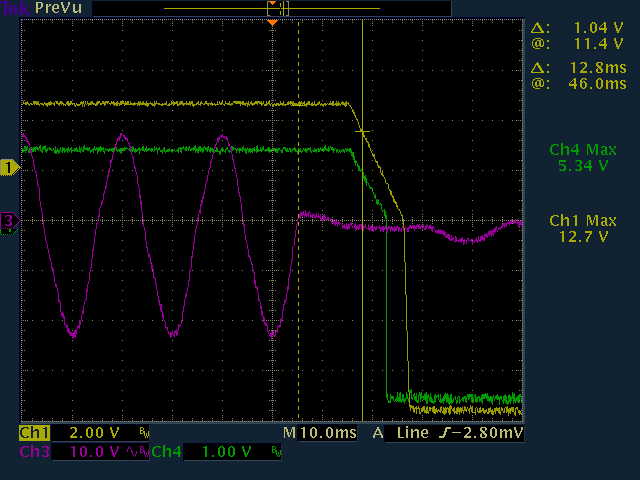Select the green Ch4 channel label
This screenshot has width=640, height=480.
point(167,452)
